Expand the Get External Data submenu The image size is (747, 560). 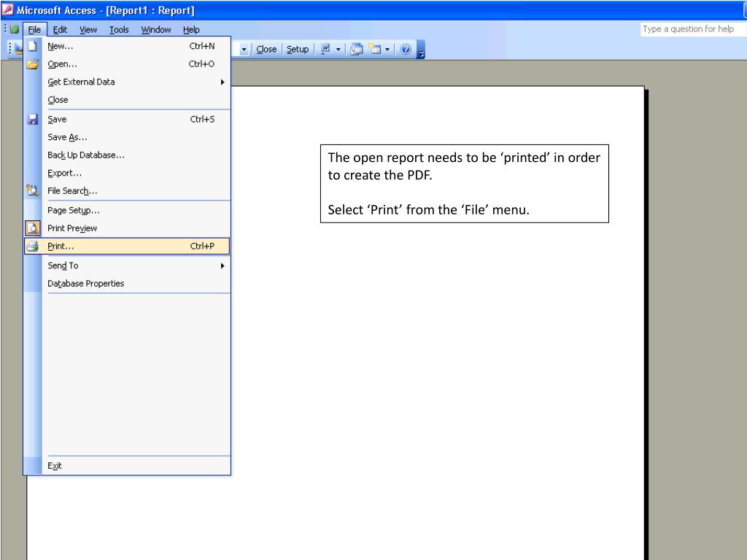tap(127, 82)
